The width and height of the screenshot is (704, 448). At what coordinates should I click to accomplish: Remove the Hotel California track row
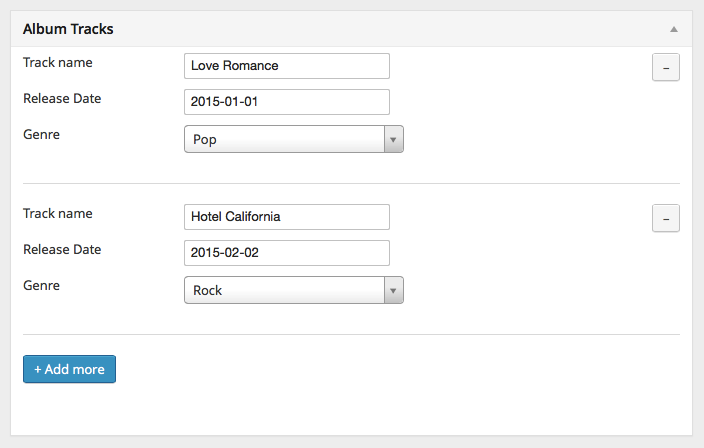666,218
